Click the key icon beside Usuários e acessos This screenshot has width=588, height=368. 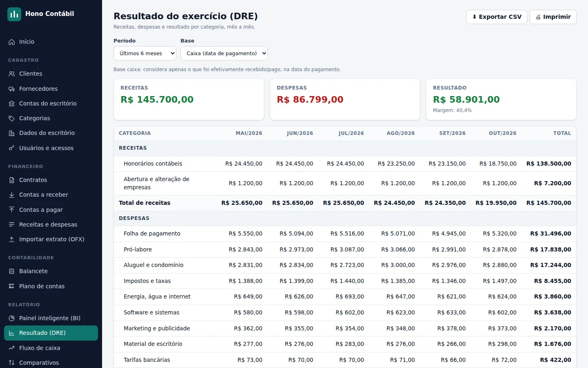coord(11,148)
